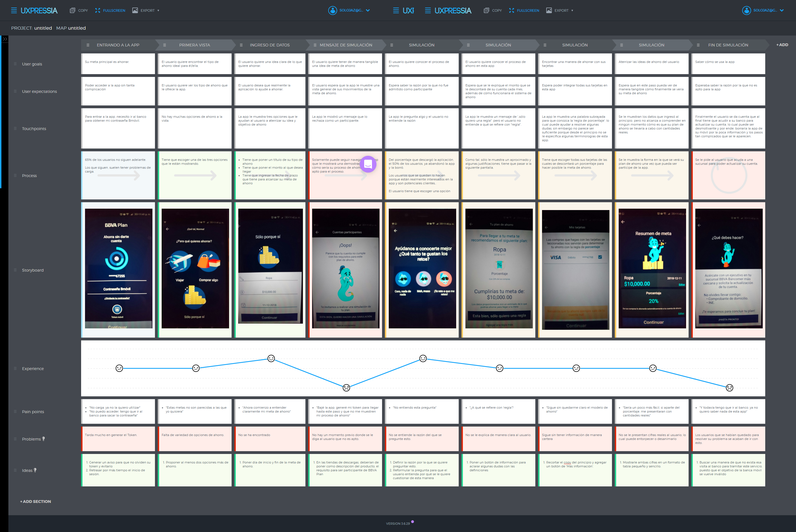
Task: Open stage menu icon for PRIMERA VISTA
Action: click(164, 45)
